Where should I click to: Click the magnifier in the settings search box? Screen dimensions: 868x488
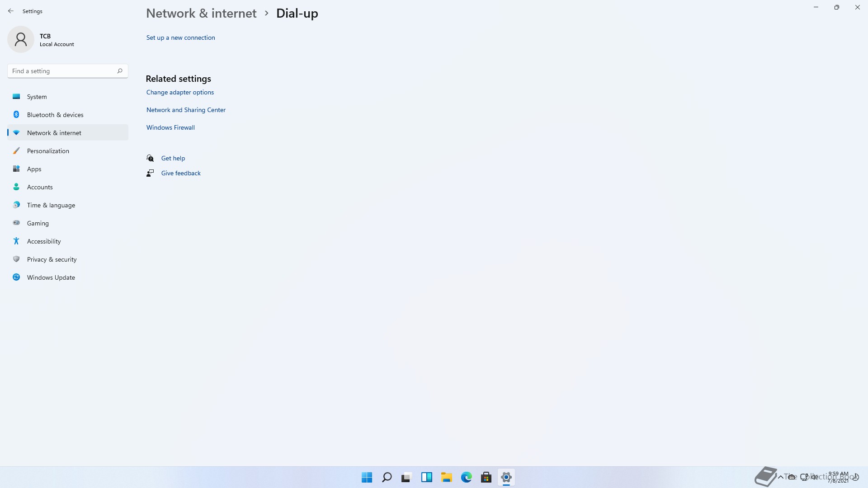point(120,71)
